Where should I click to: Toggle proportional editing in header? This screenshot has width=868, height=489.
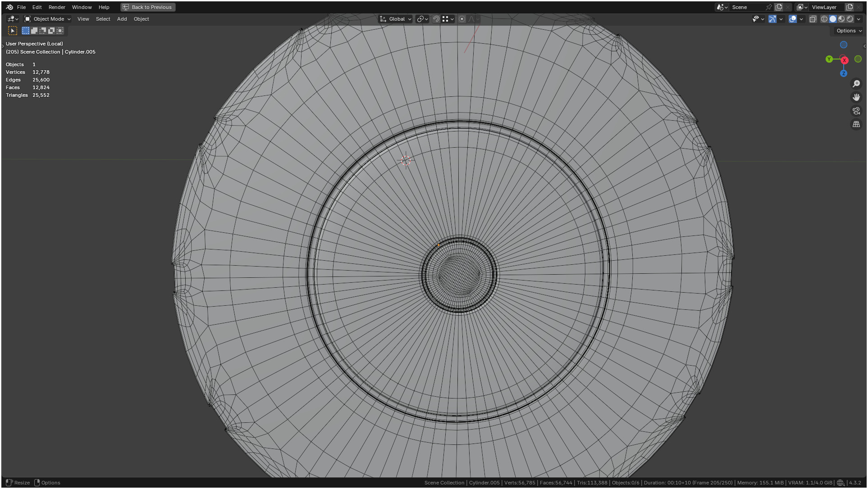462,19
